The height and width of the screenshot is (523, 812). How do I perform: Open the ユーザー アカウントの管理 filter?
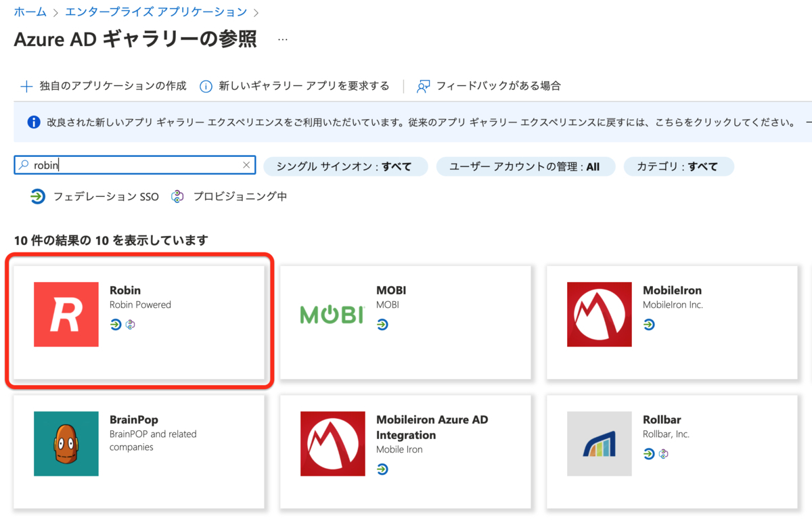[x=525, y=166]
